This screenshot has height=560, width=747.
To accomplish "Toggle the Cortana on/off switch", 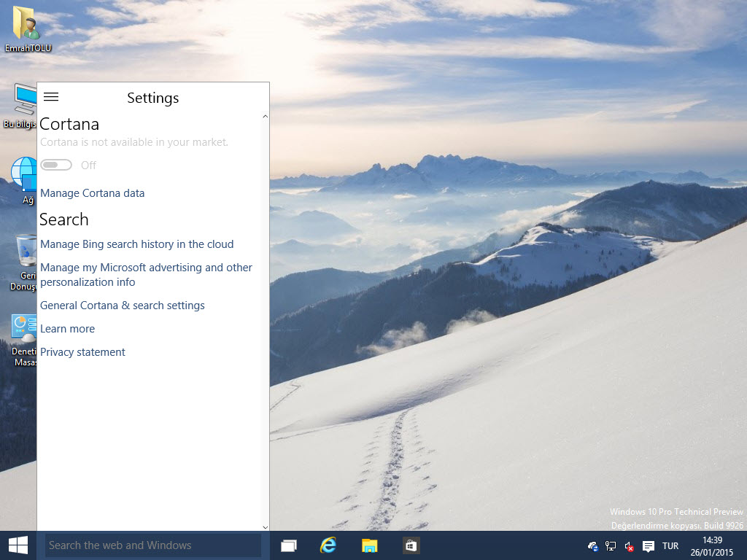I will click(56, 165).
